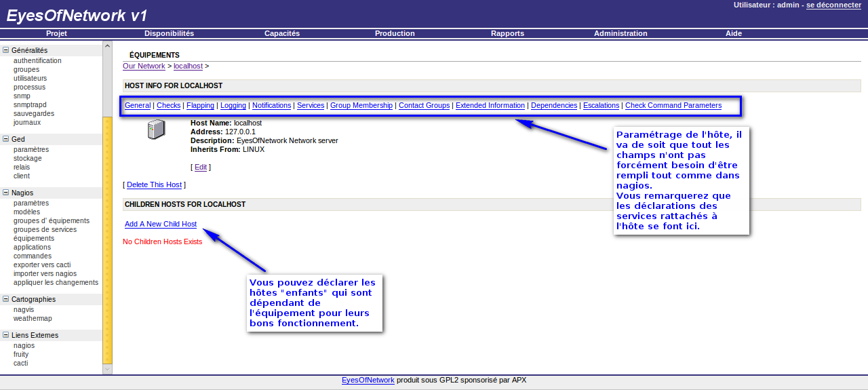Collapse the Généralités sidebar section

[6, 50]
